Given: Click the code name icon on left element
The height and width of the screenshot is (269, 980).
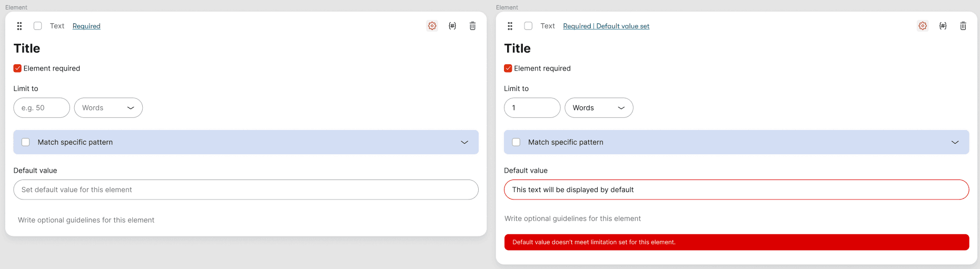Looking at the screenshot, I should click(x=452, y=26).
